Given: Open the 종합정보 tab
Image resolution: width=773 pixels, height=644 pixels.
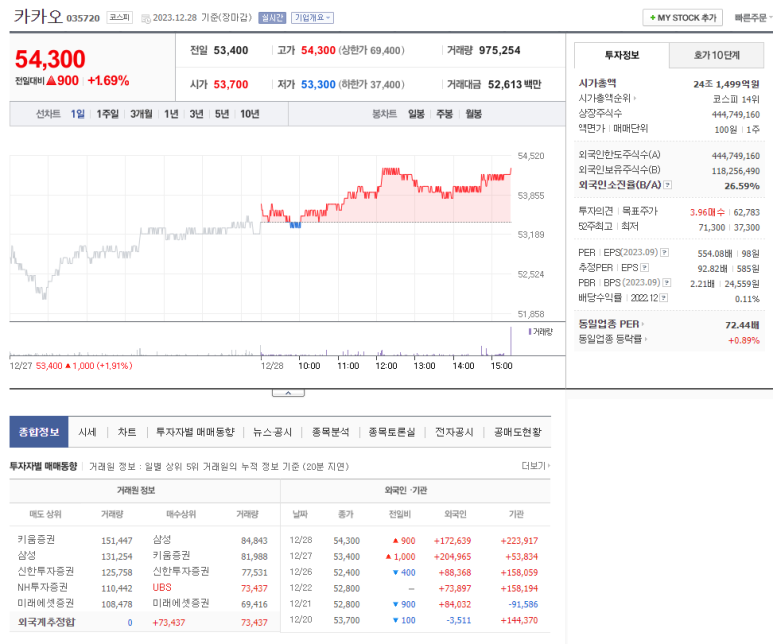Looking at the screenshot, I should (39, 432).
